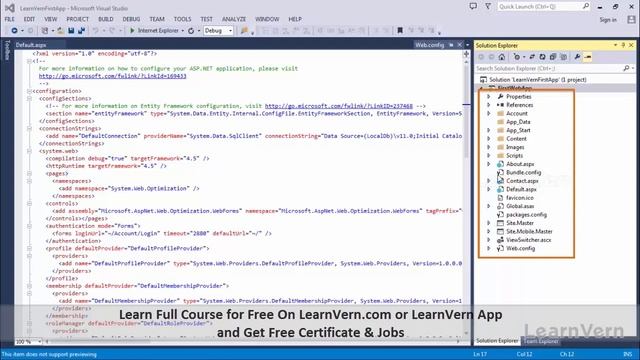Collapse the configuration element outlining toggle
The width and height of the screenshot is (640, 360).
[x=29, y=91]
